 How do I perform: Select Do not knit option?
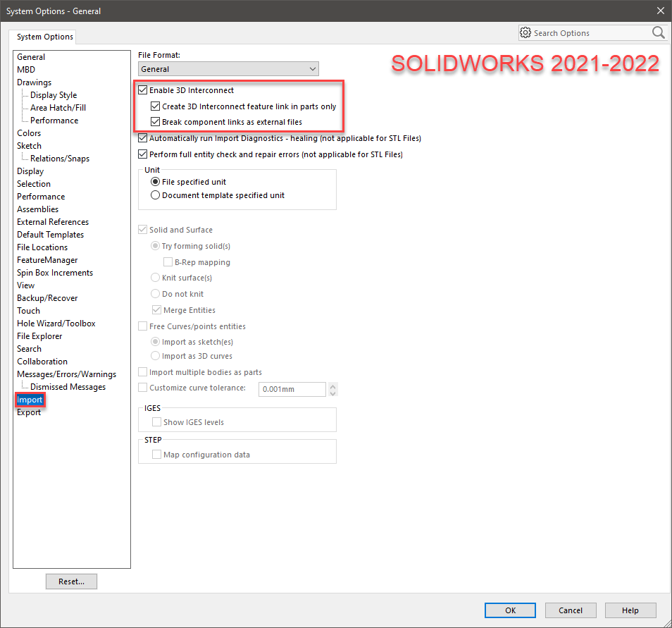click(x=156, y=294)
